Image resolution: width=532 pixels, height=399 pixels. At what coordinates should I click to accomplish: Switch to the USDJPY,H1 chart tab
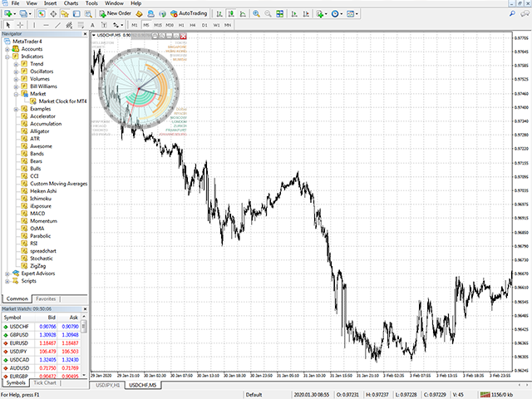point(107,385)
